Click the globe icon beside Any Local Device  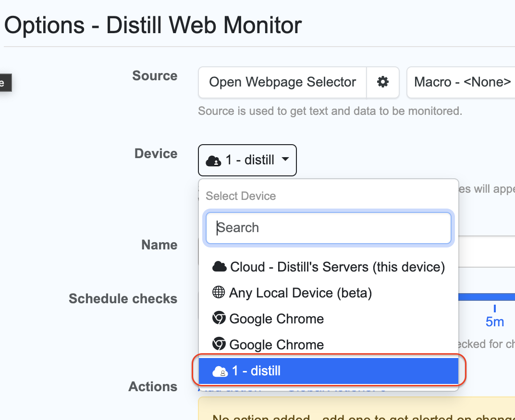[x=220, y=293]
